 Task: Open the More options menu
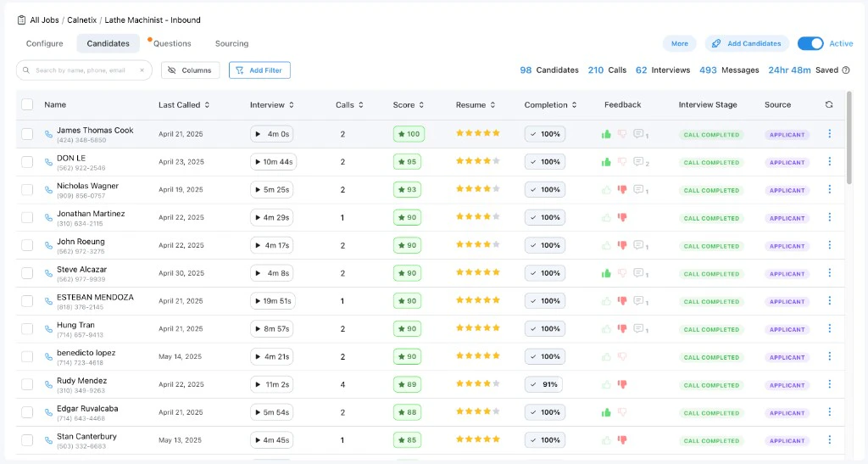tap(680, 43)
